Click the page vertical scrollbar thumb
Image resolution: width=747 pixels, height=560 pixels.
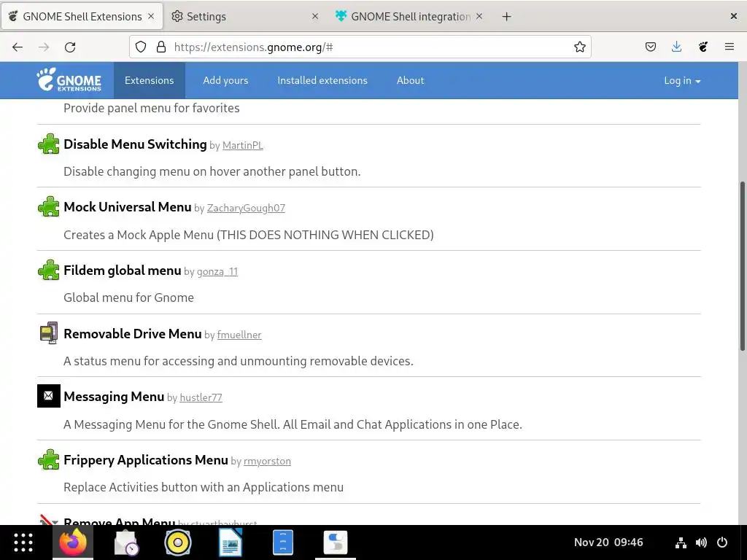(x=742, y=265)
